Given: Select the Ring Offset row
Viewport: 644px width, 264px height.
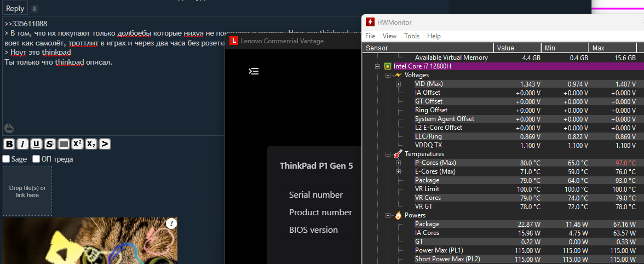Looking at the screenshot, I should tap(503, 110).
